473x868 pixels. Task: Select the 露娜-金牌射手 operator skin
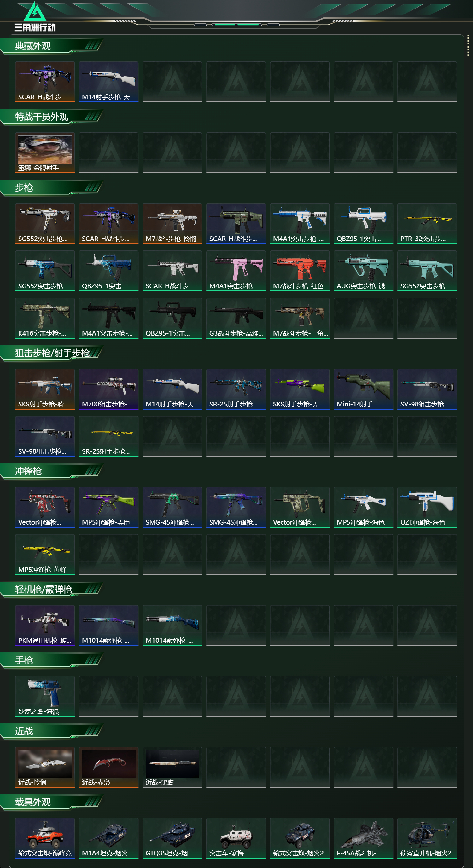click(x=45, y=153)
